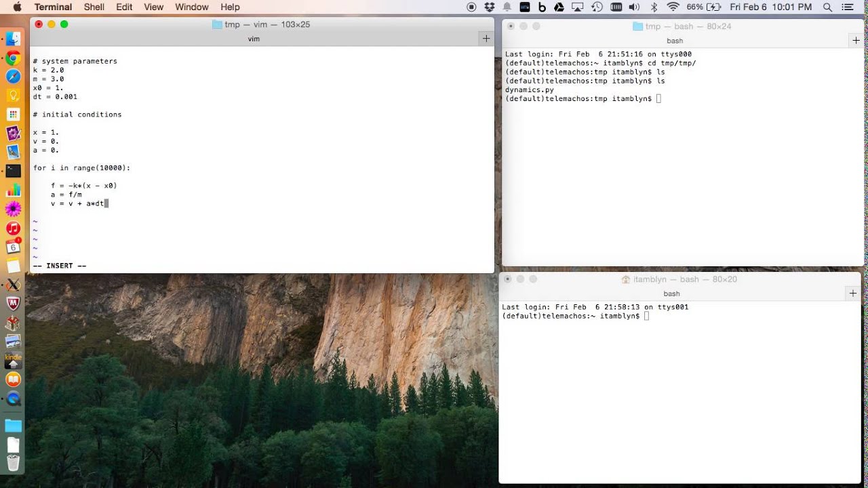
Task: Click the date and time clock
Action: tap(770, 7)
